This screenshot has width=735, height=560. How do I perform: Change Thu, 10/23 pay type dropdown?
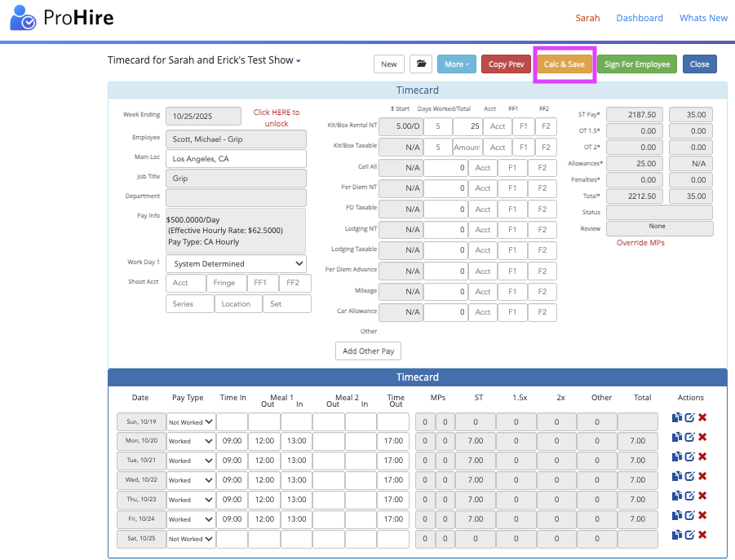[191, 500]
